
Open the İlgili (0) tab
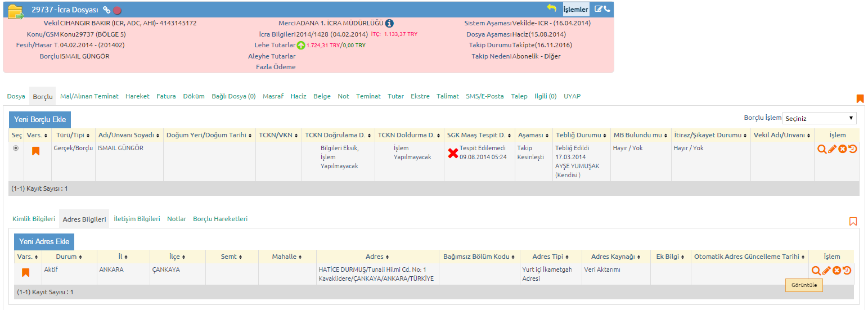pyautogui.click(x=545, y=96)
